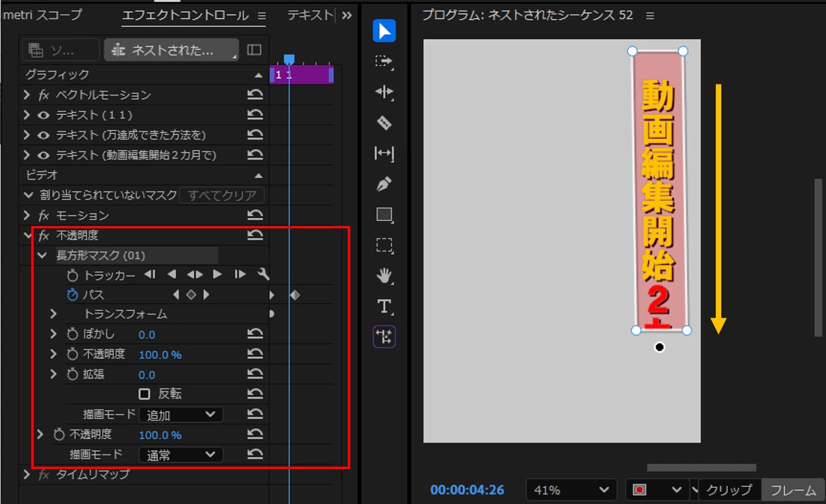This screenshot has height=504, width=826.
Task: Expand the ベクトルモーション effect
Action: click(x=26, y=95)
